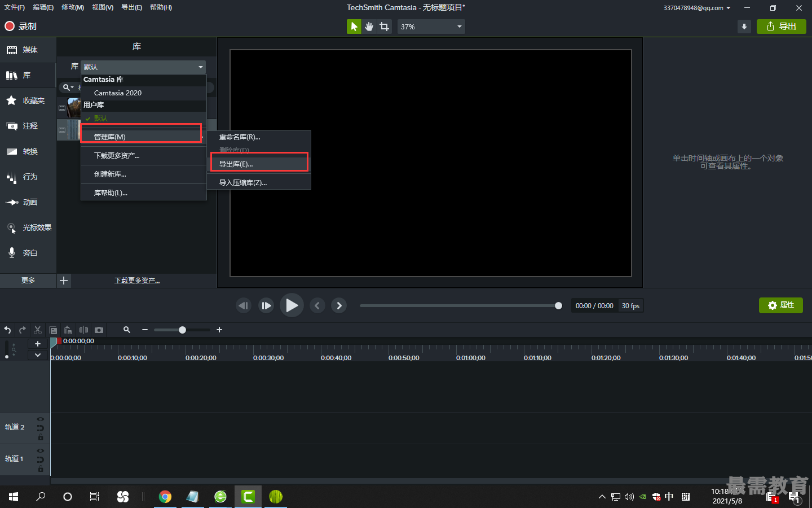Toggle the magnet on 轨道 1
The height and width of the screenshot is (508, 812).
(x=41, y=459)
